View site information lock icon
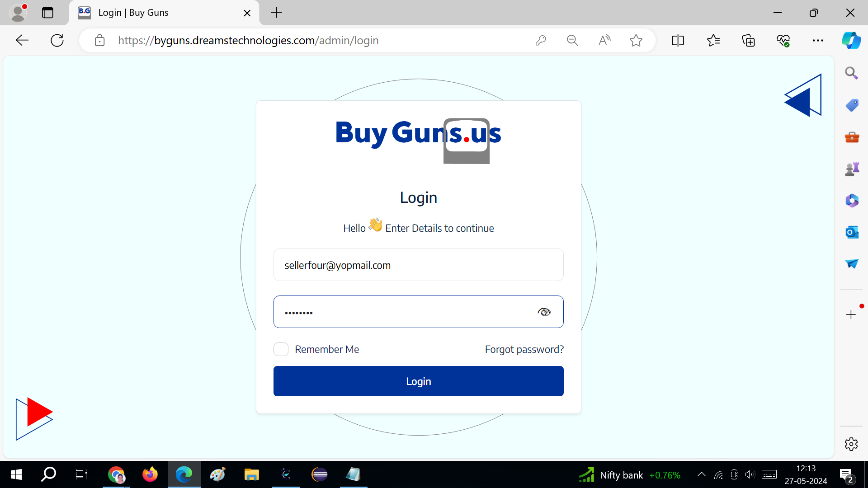Viewport: 868px width, 488px height. pyautogui.click(x=99, y=40)
